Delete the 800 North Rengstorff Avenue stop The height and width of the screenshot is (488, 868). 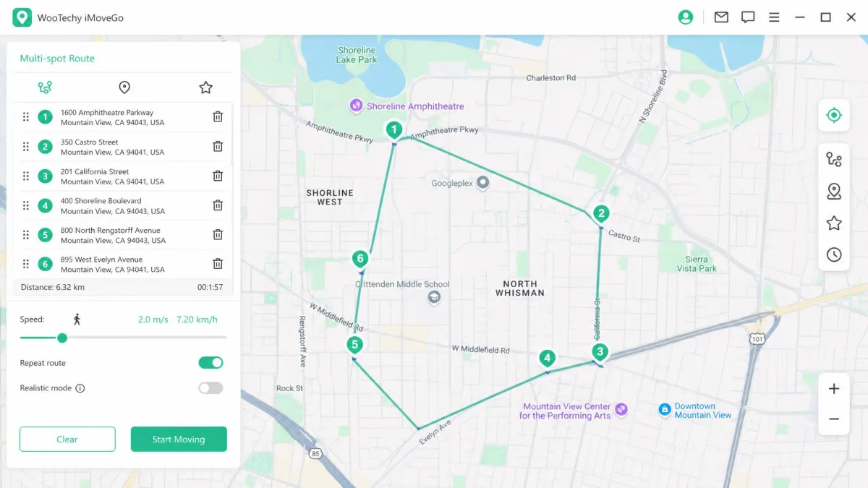[218, 234]
